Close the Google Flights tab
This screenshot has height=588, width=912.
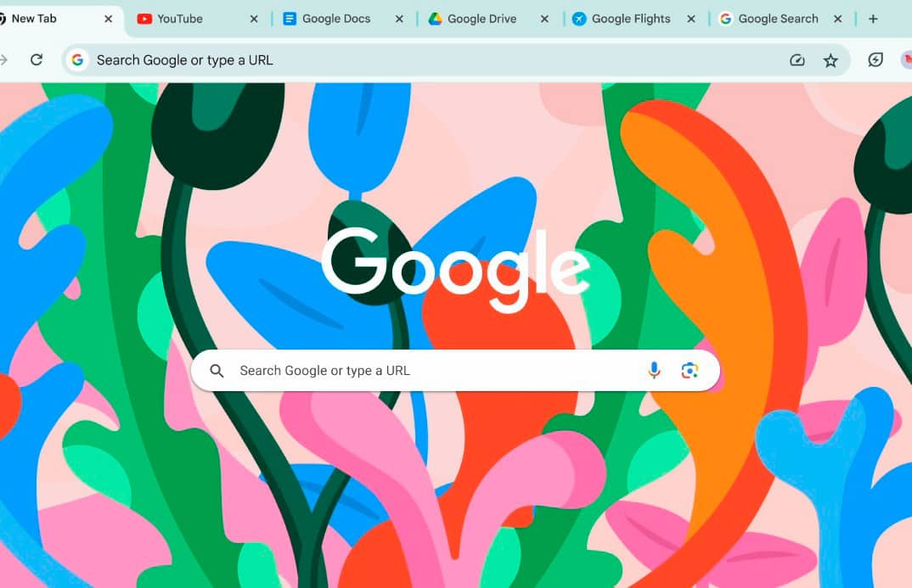click(x=691, y=20)
